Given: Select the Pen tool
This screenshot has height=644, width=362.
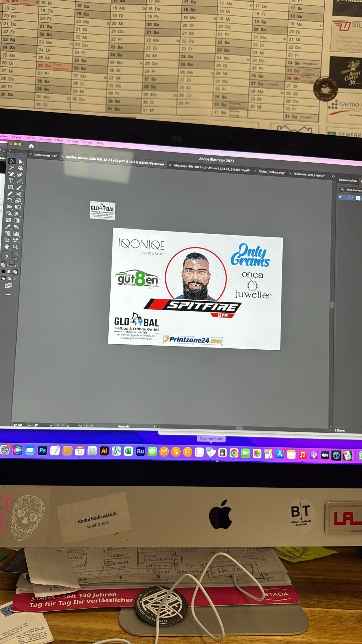Looking at the screenshot, I should click(x=11, y=174).
